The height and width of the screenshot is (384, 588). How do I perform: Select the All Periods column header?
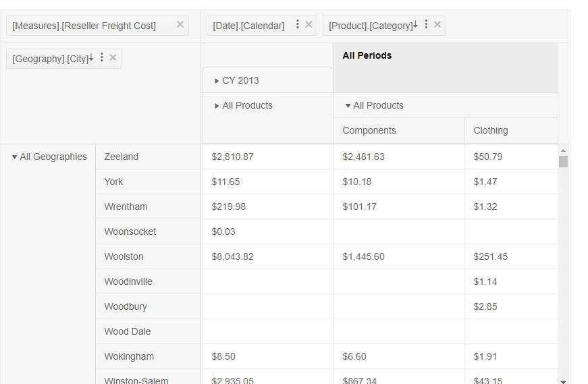coord(367,56)
